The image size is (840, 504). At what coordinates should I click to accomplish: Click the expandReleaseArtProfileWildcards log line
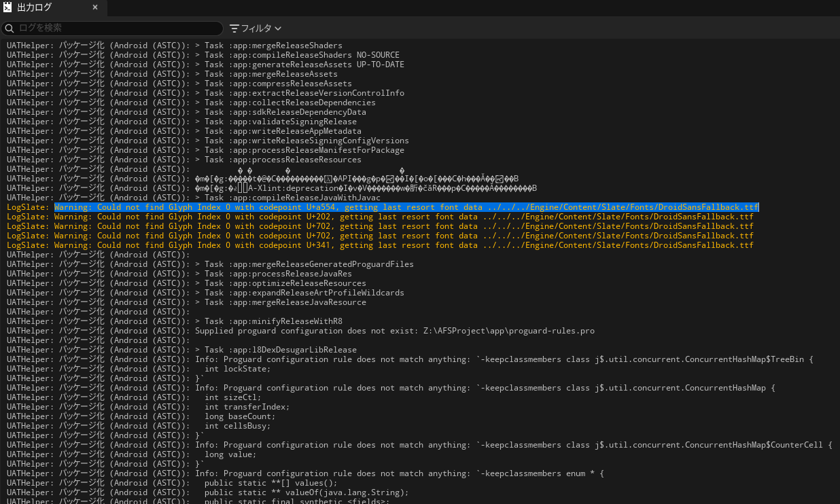205,293
